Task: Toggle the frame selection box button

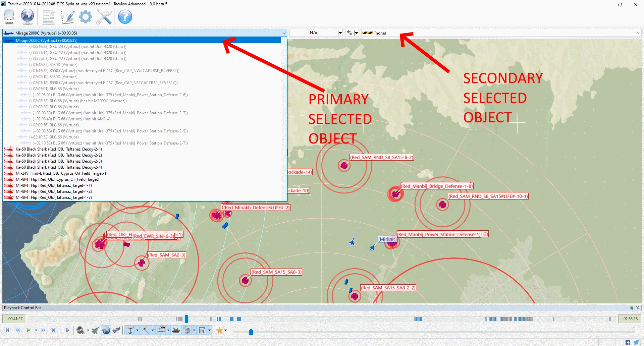Action: (x=202, y=330)
